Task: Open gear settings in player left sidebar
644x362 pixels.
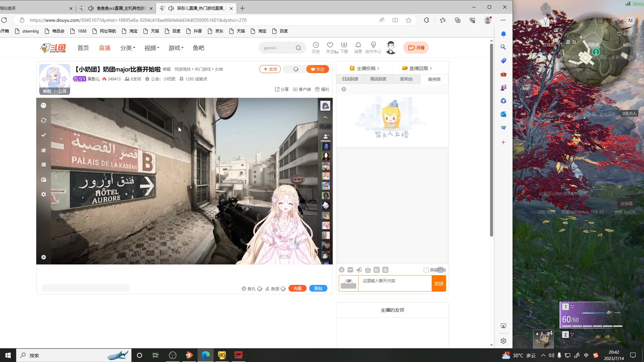Action: coord(44,194)
